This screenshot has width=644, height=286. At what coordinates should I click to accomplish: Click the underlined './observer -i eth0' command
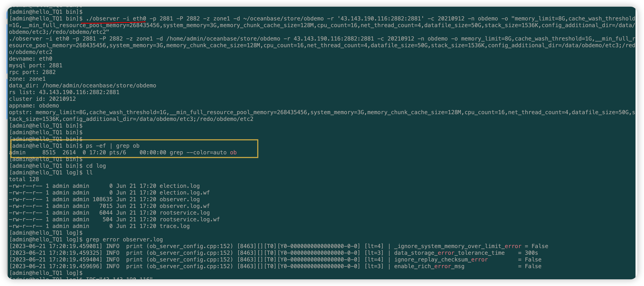[x=116, y=19]
